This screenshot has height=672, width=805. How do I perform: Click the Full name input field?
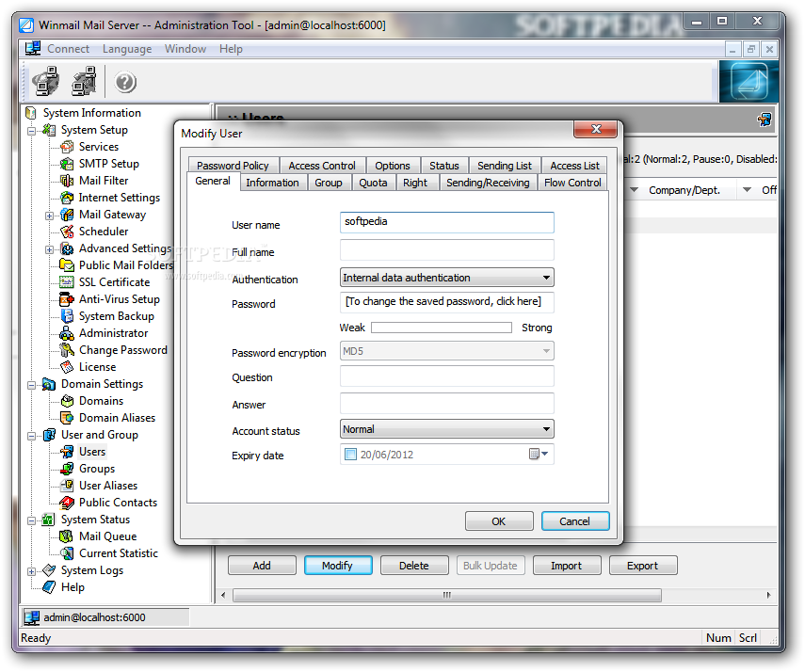[x=446, y=250]
